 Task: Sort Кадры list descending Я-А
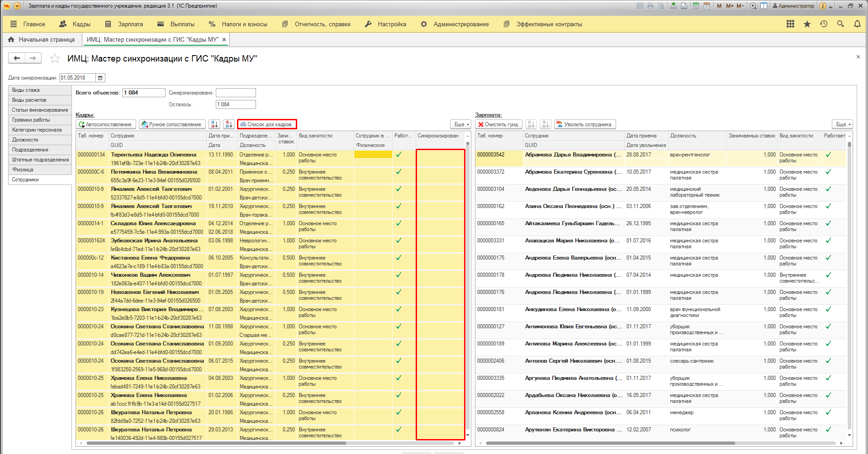pyautogui.click(x=229, y=124)
